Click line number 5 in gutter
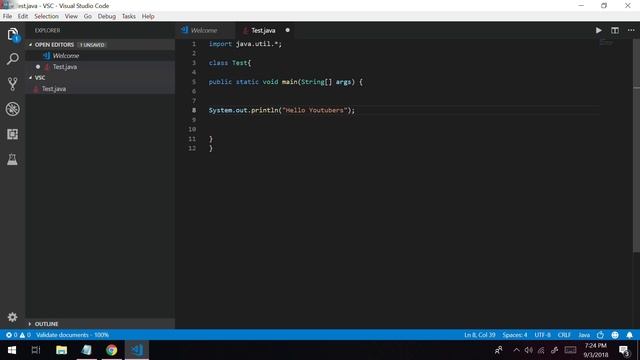This screenshot has width=640, height=360. tap(194, 82)
